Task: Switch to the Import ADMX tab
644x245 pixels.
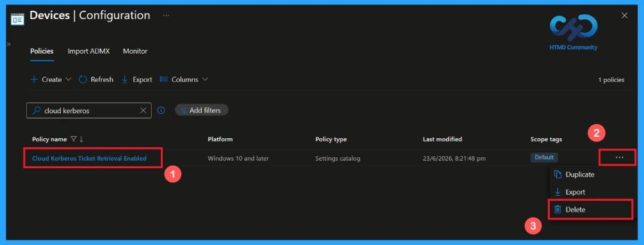Action: click(88, 51)
